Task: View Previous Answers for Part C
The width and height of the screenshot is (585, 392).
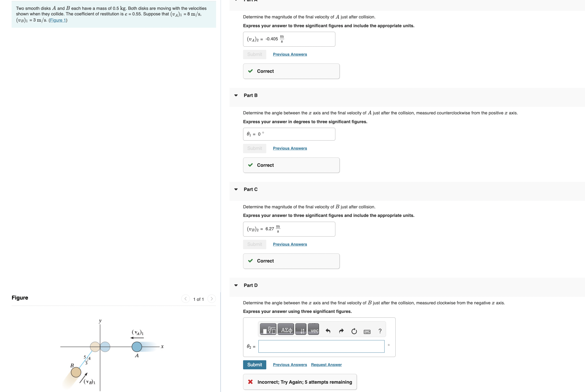Action: coord(290,244)
